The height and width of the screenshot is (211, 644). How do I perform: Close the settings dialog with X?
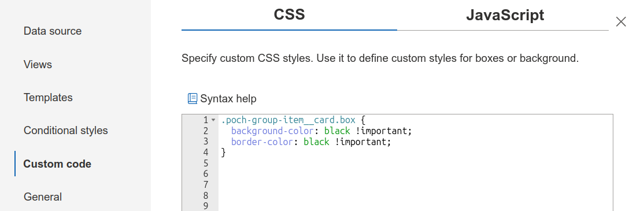pos(621,22)
